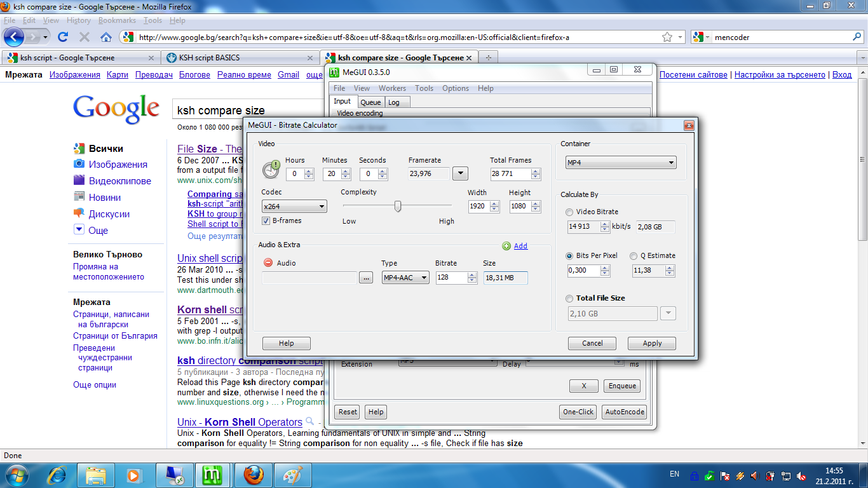The height and width of the screenshot is (488, 868).
Task: Open Firefox tab list dropdown
Action: 862,57
